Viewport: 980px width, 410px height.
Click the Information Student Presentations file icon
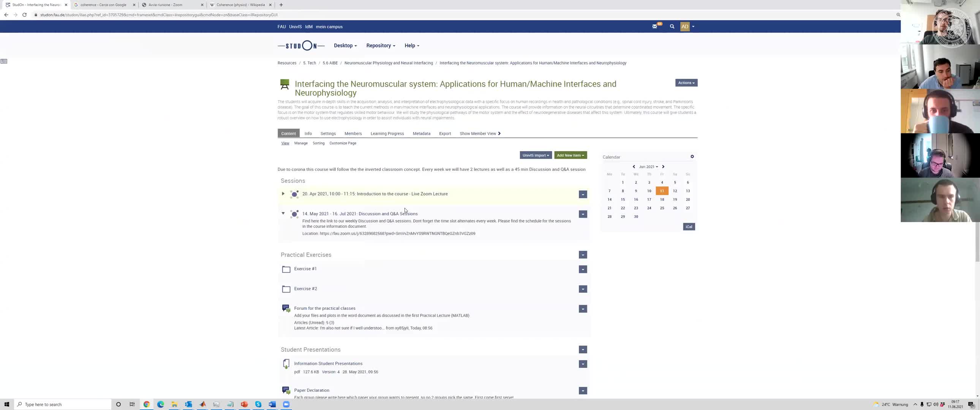[x=286, y=364]
